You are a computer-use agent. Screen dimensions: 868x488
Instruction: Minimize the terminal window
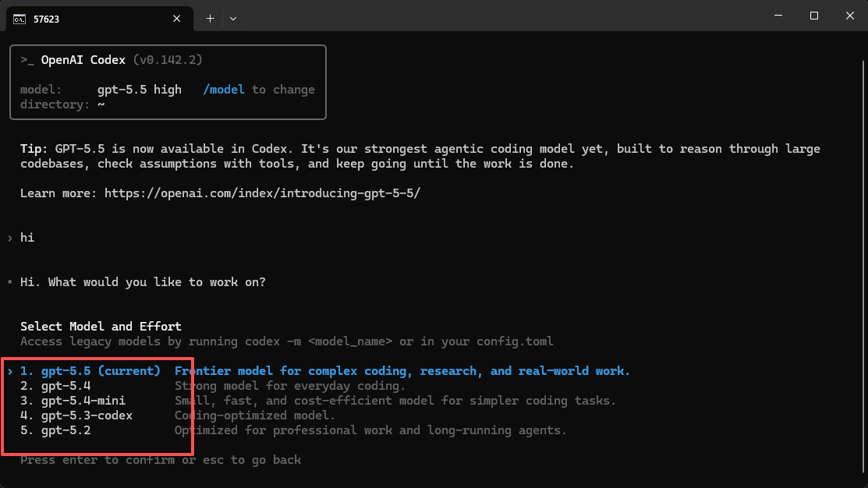click(778, 16)
